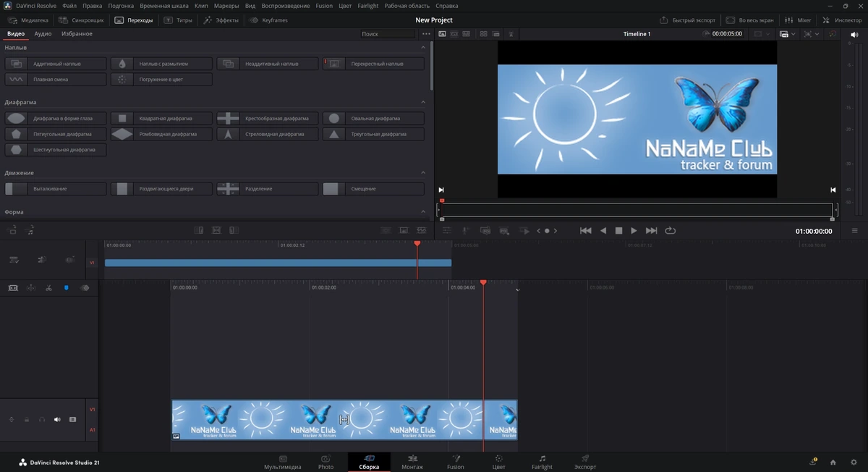The width and height of the screenshot is (868, 472).
Task: Select the Шестиугольная диафрагма transition
Action: [x=56, y=150]
